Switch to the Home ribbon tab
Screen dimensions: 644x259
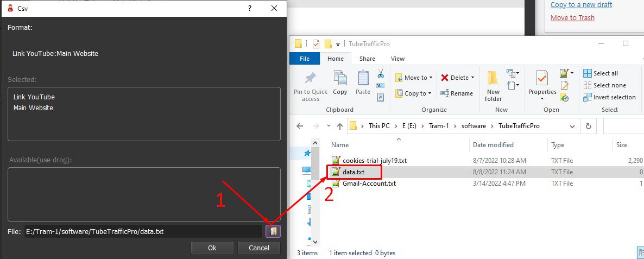pyautogui.click(x=336, y=59)
